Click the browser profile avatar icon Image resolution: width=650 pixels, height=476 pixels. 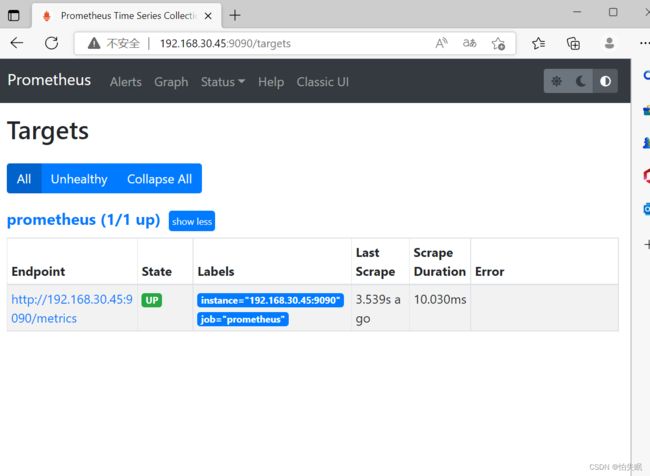tap(609, 43)
